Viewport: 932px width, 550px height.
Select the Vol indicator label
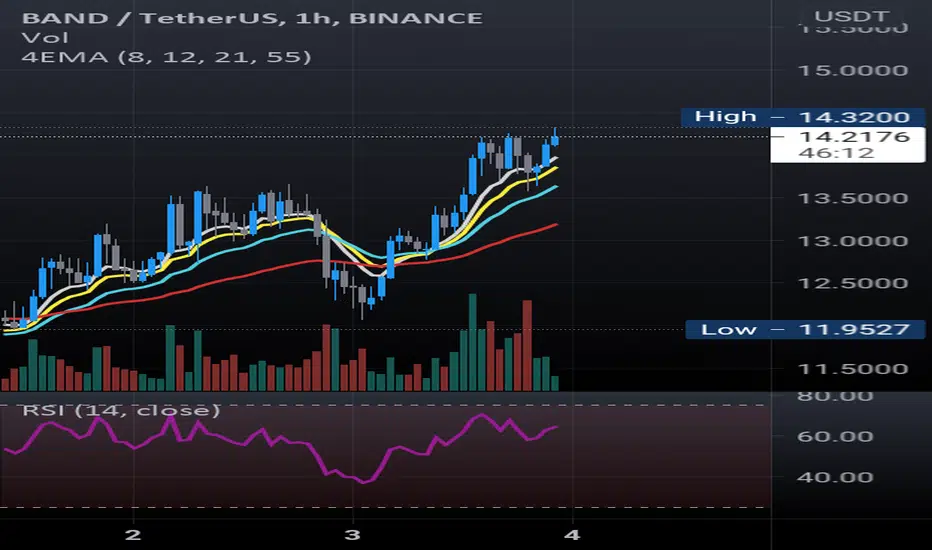point(45,38)
